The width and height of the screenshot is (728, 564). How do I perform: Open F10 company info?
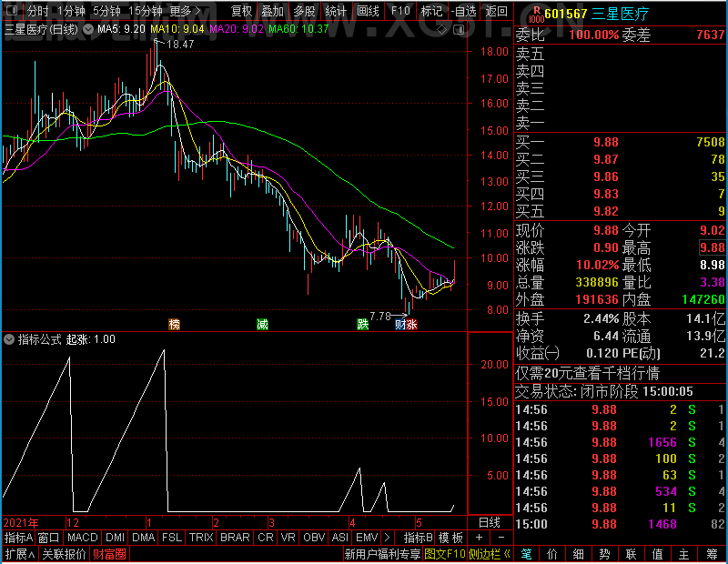(400, 11)
